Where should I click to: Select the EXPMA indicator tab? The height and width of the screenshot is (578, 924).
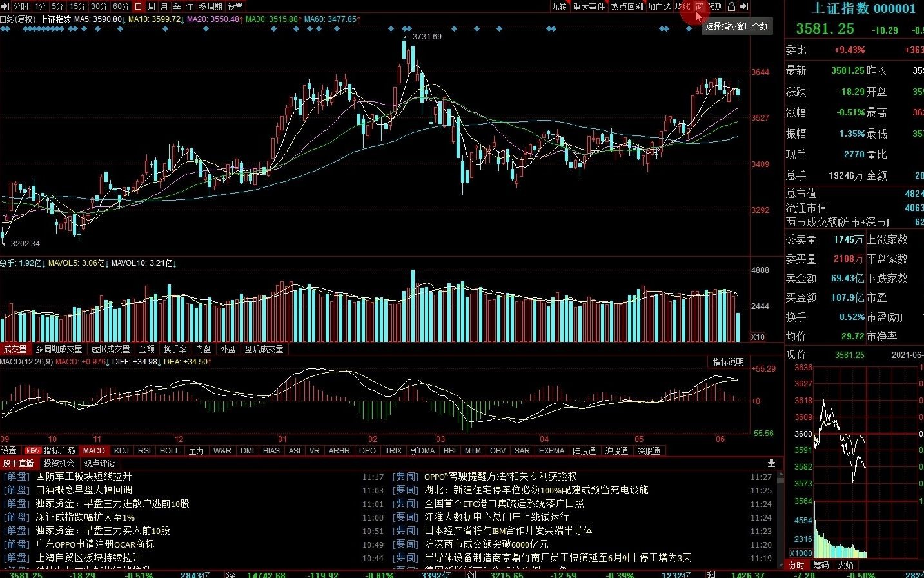coord(551,451)
